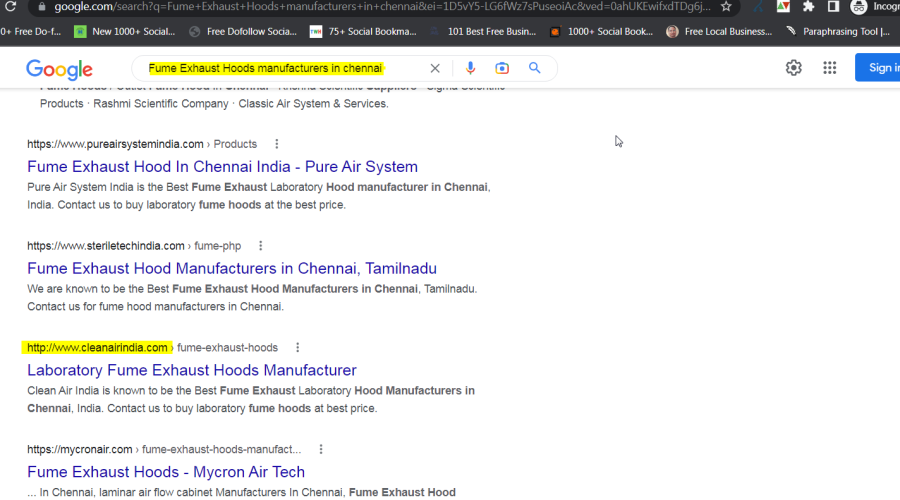Click the magnifying glass search button
Image resolution: width=900 pixels, height=500 pixels.
click(535, 68)
